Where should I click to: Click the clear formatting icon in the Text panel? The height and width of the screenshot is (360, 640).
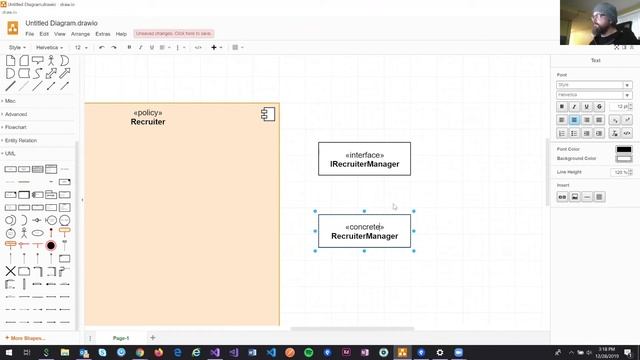point(615,133)
